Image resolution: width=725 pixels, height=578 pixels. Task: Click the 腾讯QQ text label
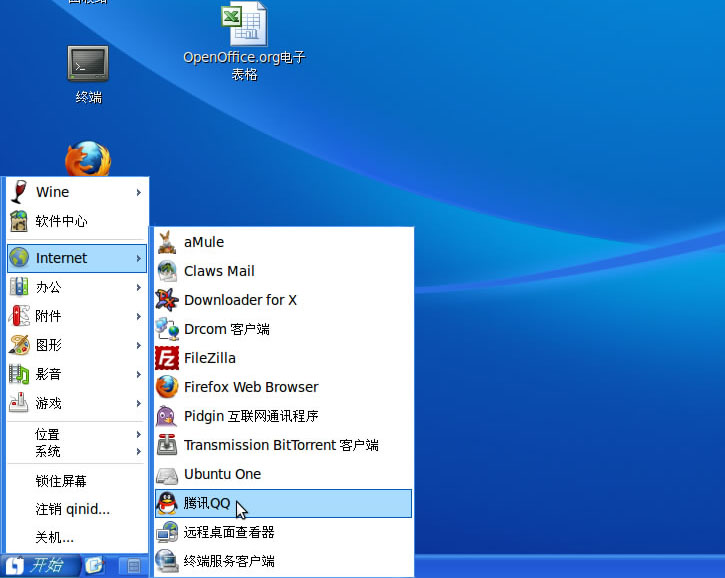coord(207,503)
